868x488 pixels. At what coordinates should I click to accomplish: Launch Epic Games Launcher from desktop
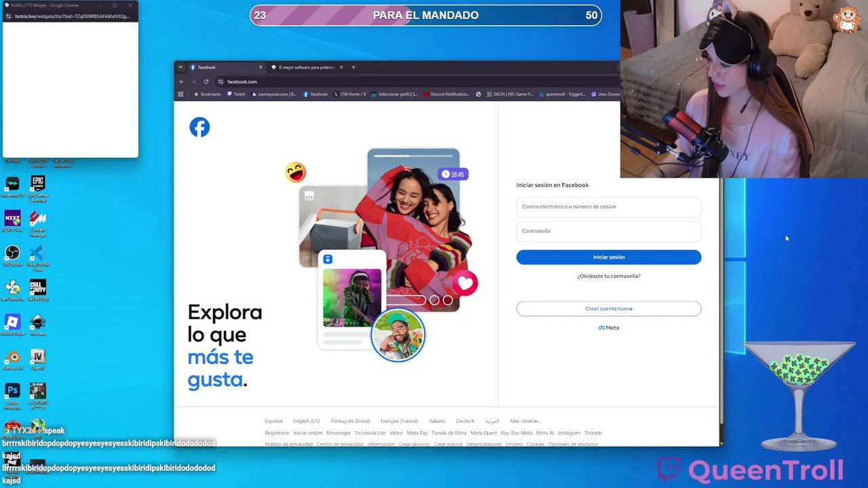[38, 189]
